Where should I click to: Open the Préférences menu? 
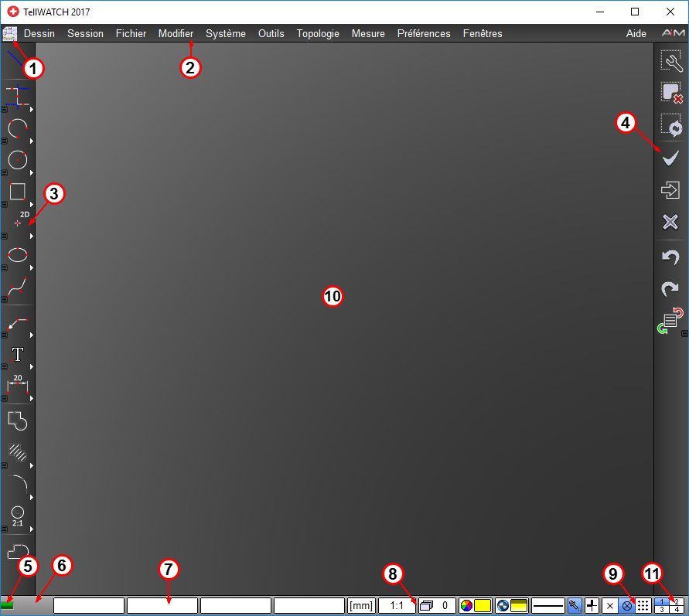[423, 33]
